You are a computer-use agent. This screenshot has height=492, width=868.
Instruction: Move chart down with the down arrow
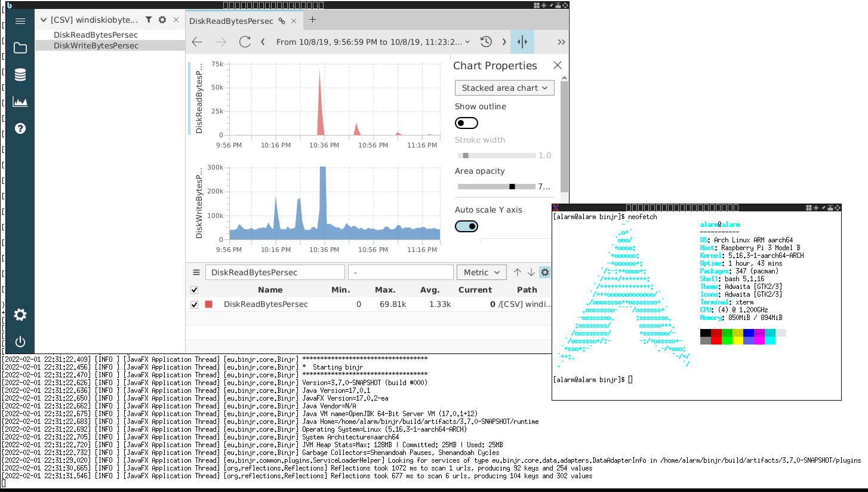[x=531, y=272]
